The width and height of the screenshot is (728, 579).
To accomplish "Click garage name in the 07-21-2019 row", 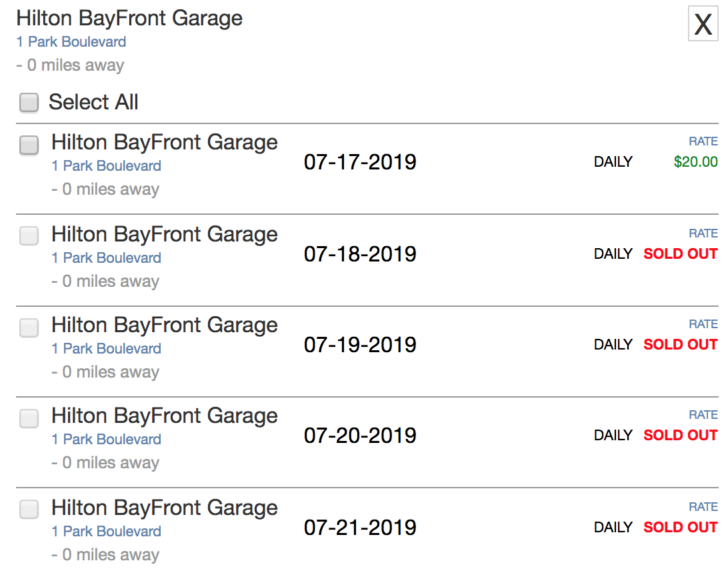I will (x=165, y=508).
